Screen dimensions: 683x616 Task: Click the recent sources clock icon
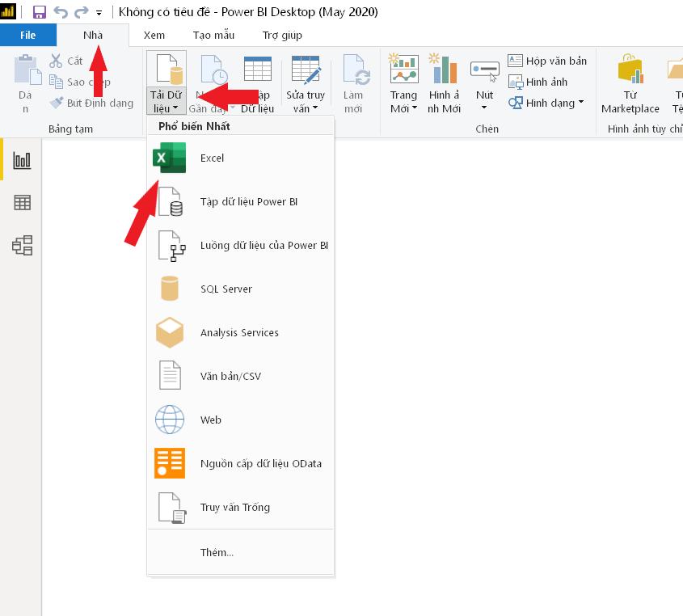coord(213,69)
